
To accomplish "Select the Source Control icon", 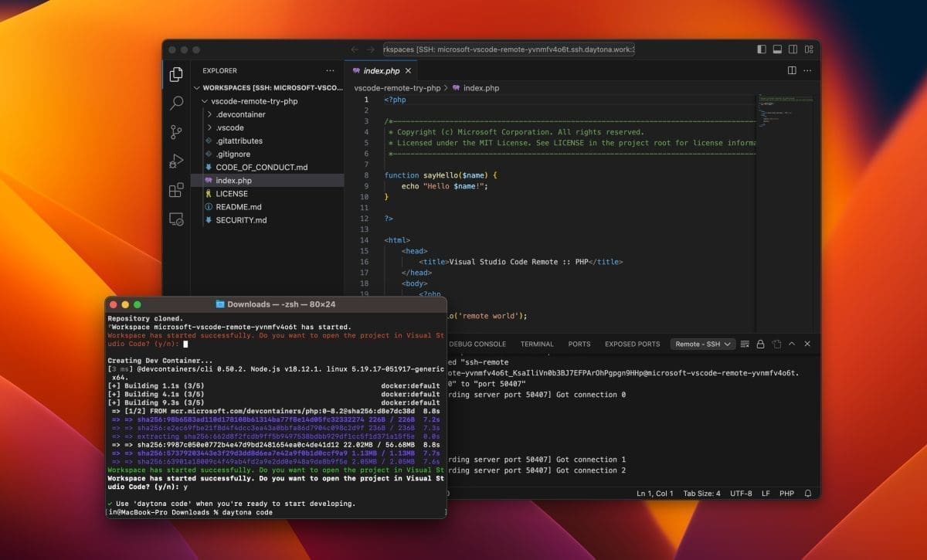I will click(x=176, y=132).
